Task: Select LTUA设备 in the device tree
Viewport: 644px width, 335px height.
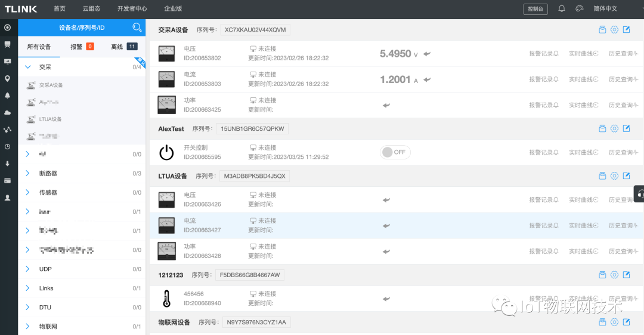Action: pos(50,119)
